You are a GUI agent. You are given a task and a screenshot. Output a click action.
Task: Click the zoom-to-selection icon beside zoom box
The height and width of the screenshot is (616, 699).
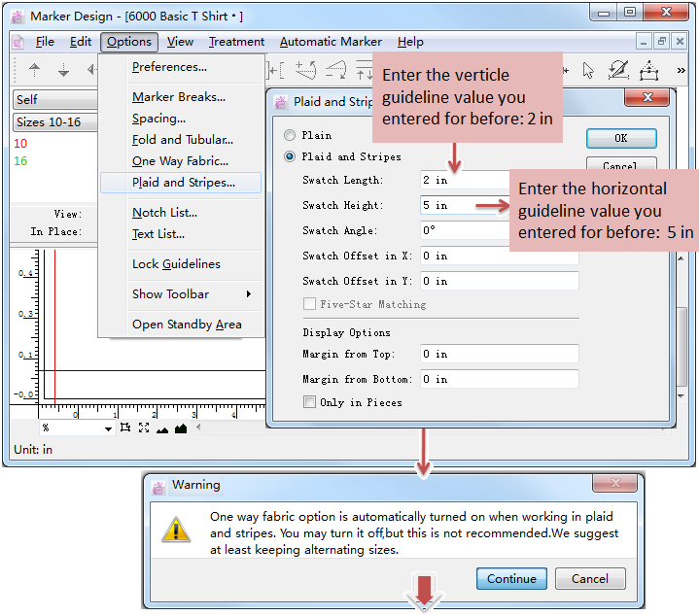tap(125, 428)
